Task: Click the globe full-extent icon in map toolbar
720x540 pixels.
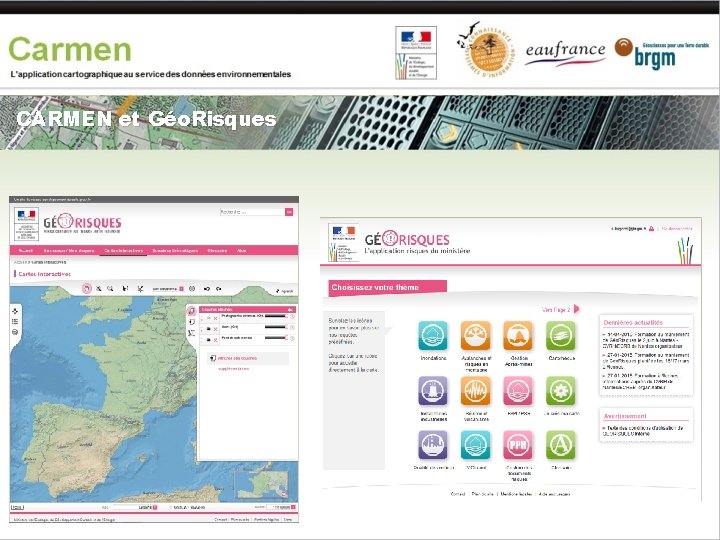Action: pyautogui.click(x=192, y=289)
